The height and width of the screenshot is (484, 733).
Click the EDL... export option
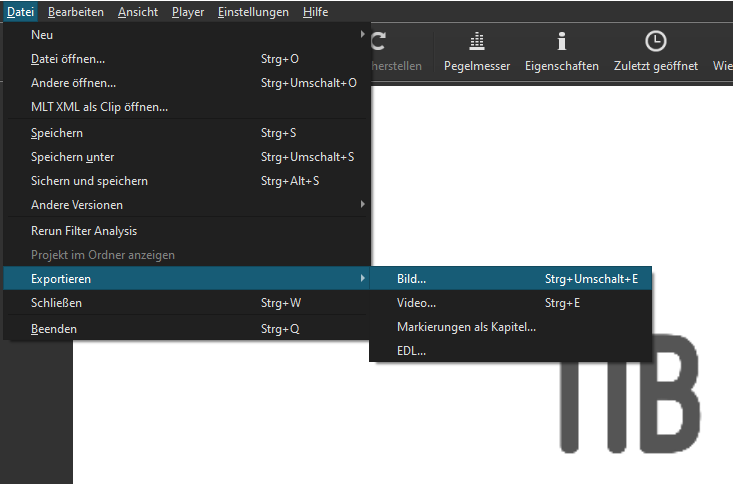pyautogui.click(x=411, y=351)
